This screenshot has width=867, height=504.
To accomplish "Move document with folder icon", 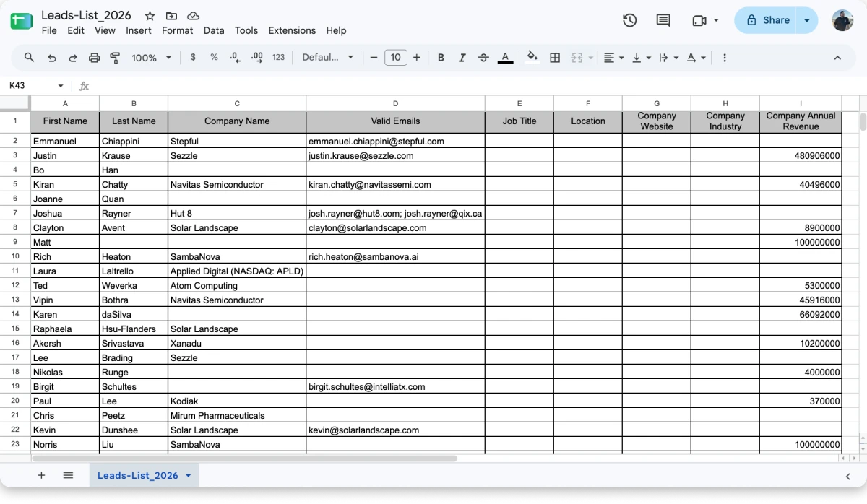I will tap(171, 16).
